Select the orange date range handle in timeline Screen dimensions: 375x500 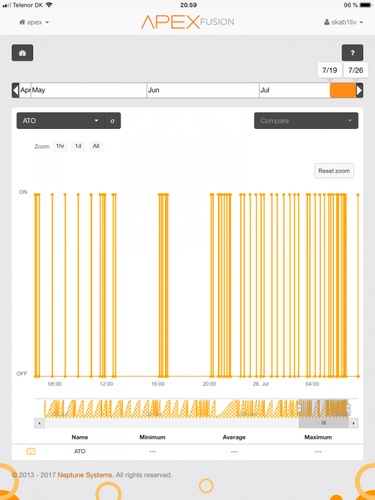(343, 90)
